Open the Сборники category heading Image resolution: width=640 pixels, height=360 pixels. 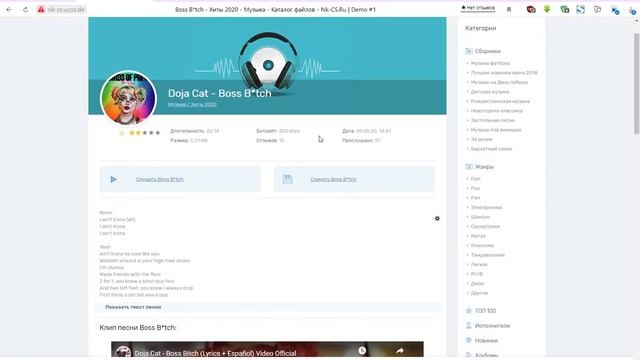pyautogui.click(x=488, y=51)
